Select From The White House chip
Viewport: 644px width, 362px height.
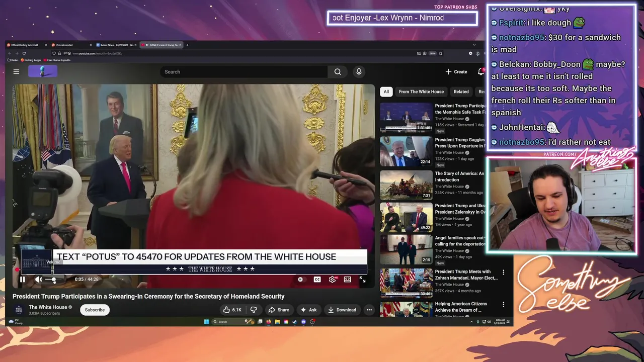coord(421,92)
